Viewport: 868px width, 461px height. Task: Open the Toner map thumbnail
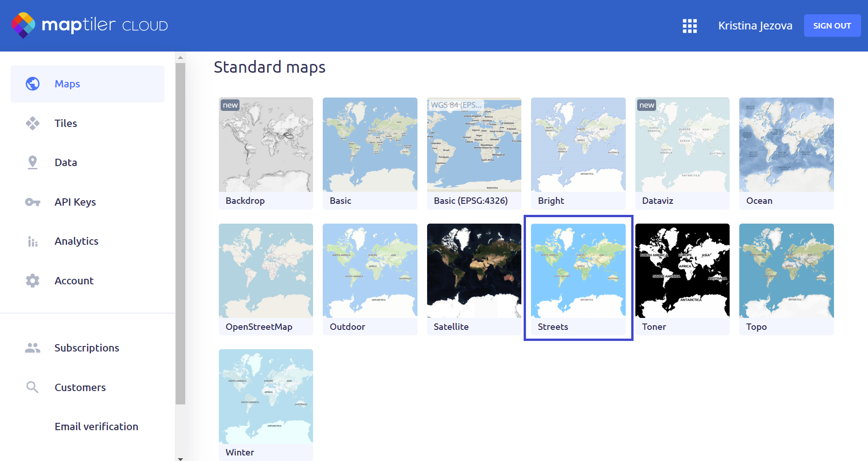(x=682, y=271)
